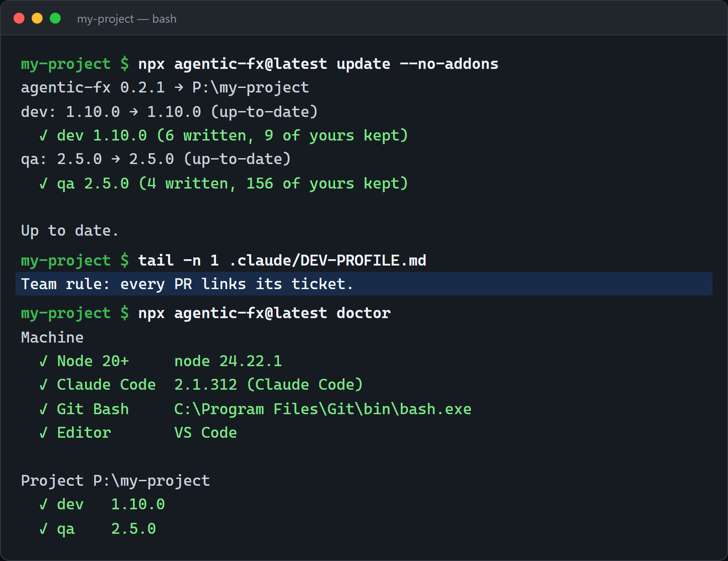This screenshot has width=728, height=561.
Task: Click the line 'qa: 2.5.0 → 2.5.0 (up-to-date)'
Action: [x=156, y=159]
